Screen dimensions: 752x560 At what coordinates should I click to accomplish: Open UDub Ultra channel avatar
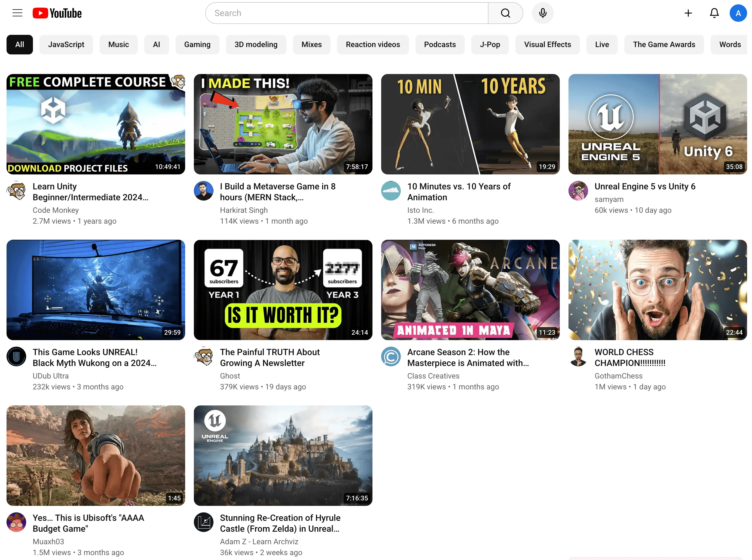click(x=16, y=357)
